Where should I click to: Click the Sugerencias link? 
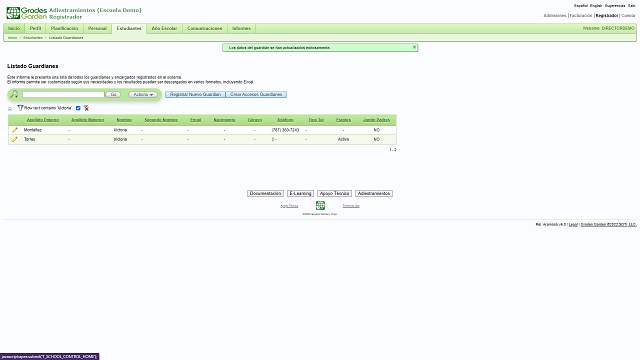tap(615, 6)
